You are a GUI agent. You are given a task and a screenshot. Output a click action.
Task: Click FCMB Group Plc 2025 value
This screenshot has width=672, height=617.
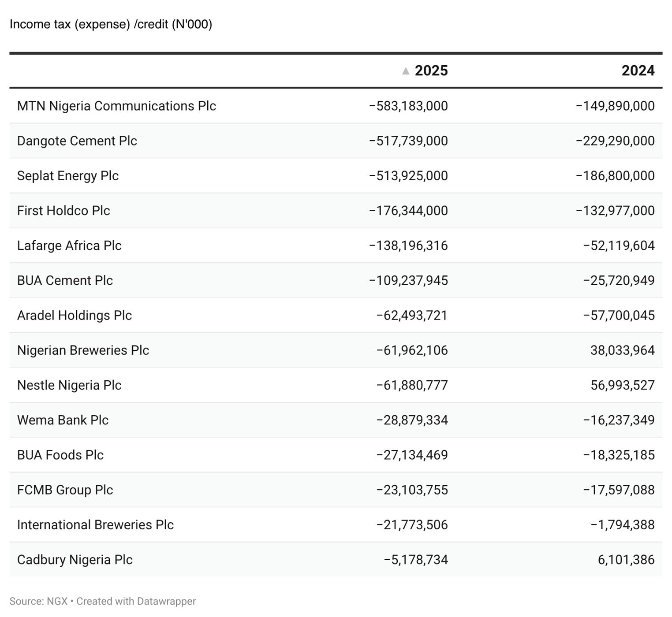tap(412, 490)
